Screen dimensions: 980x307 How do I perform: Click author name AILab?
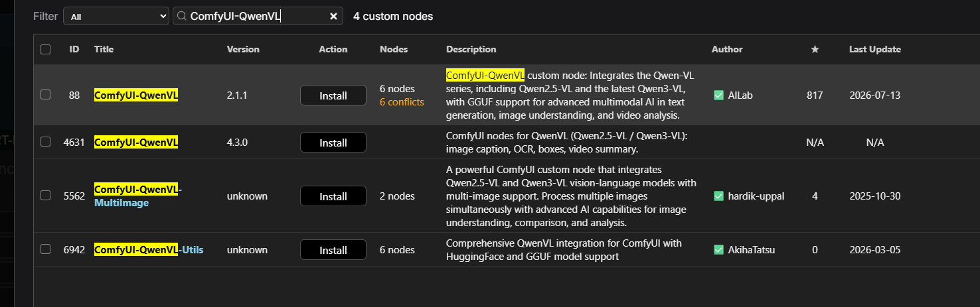coord(740,95)
